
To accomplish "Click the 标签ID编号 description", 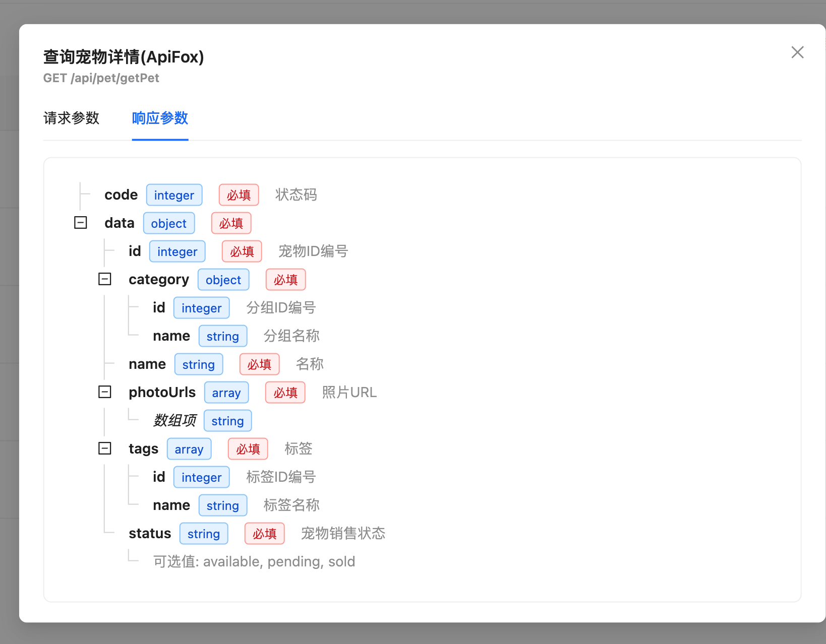I will (281, 477).
